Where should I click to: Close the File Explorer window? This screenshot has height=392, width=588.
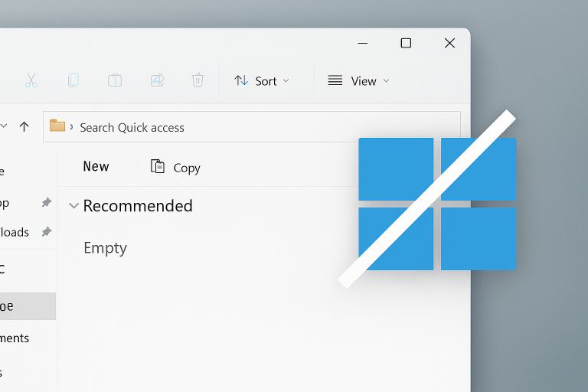click(449, 43)
